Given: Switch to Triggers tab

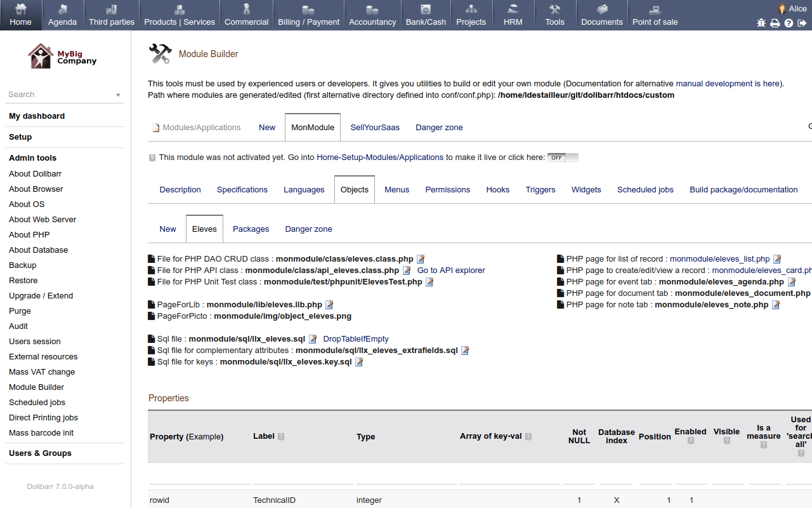Looking at the screenshot, I should click(x=540, y=190).
